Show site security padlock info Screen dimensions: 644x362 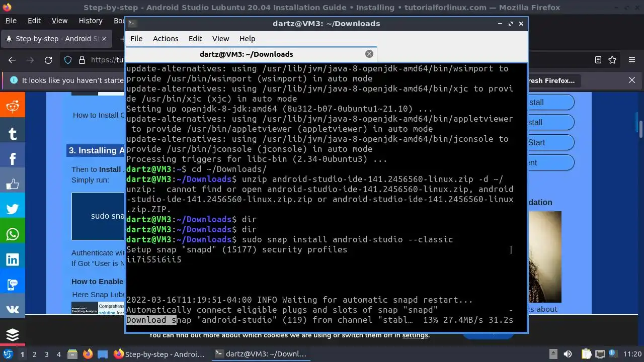pos(82,60)
